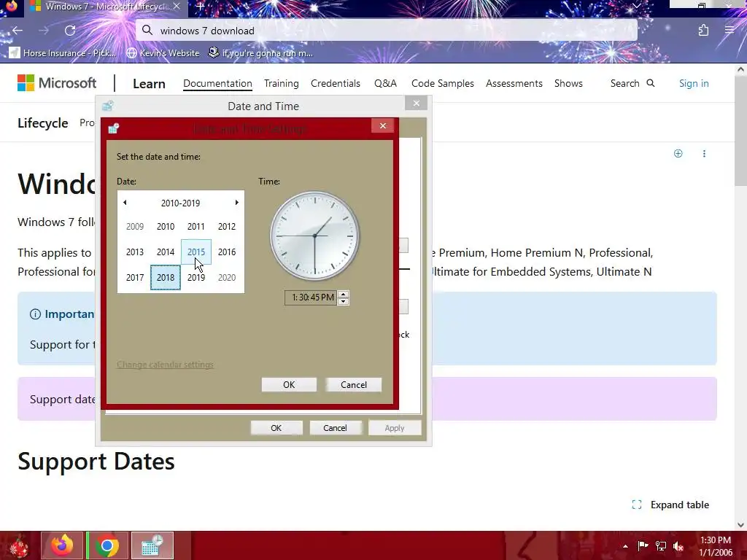Screen dimensions: 747x560
Task: Reload the current page
Action: pos(70,31)
